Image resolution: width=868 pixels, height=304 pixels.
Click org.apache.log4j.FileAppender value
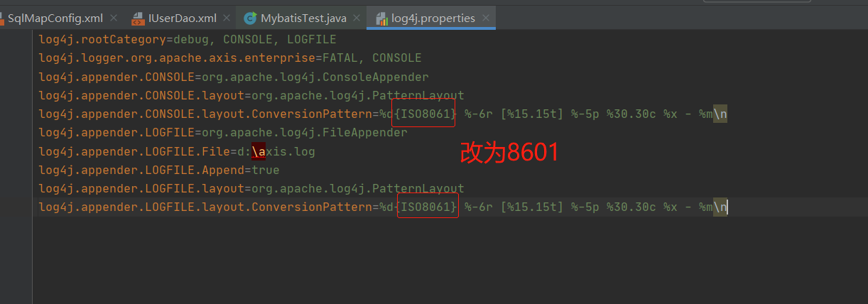coord(305,133)
